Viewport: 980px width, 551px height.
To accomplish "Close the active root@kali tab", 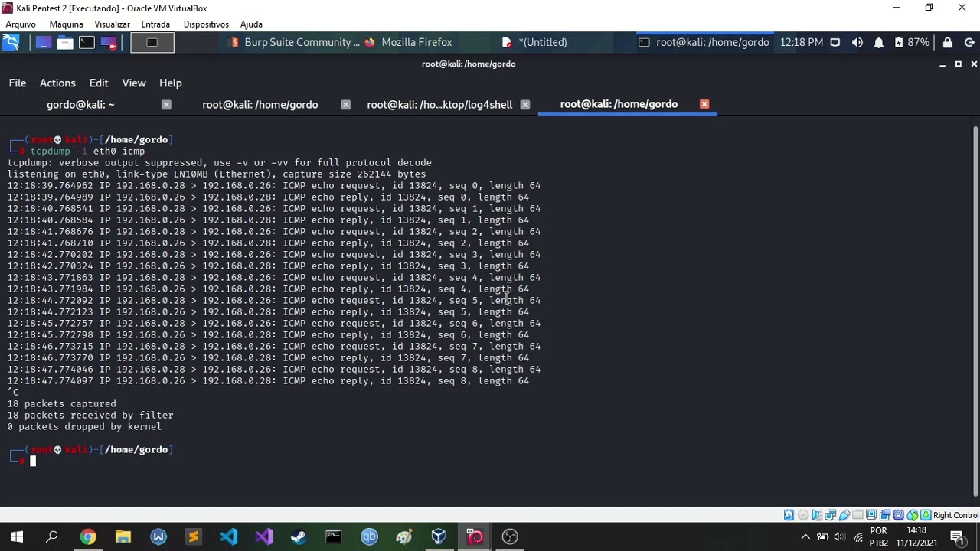I will 704,104.
